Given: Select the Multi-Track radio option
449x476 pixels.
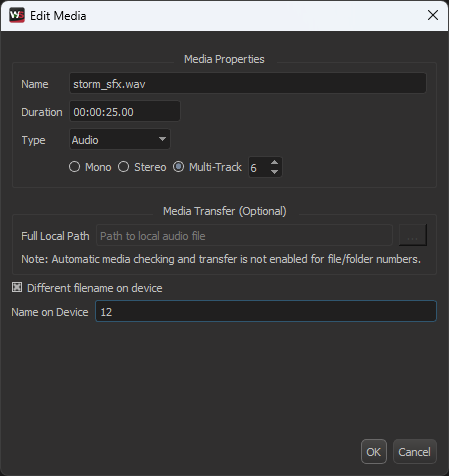Looking at the screenshot, I should coord(179,167).
